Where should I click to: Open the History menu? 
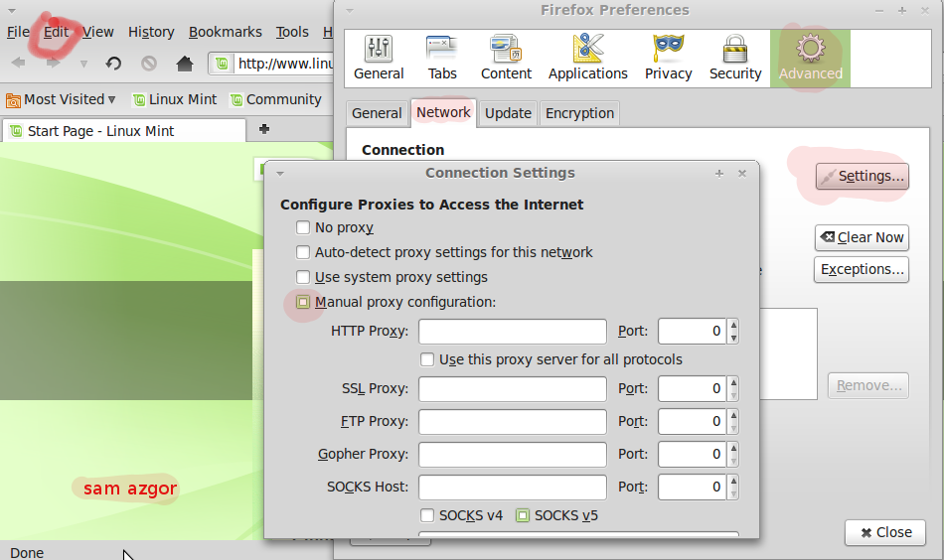click(151, 32)
